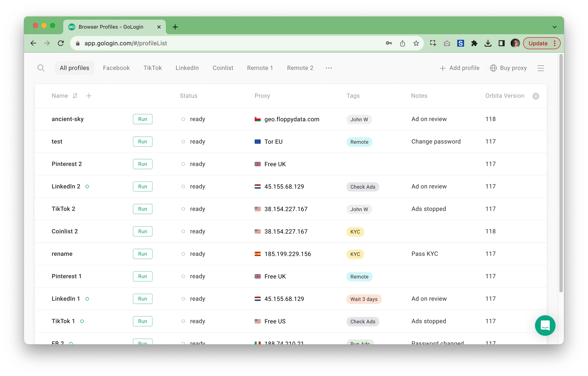The height and width of the screenshot is (376, 588).
Task: Show more folders via the three-dot overflow
Action: pyautogui.click(x=329, y=68)
